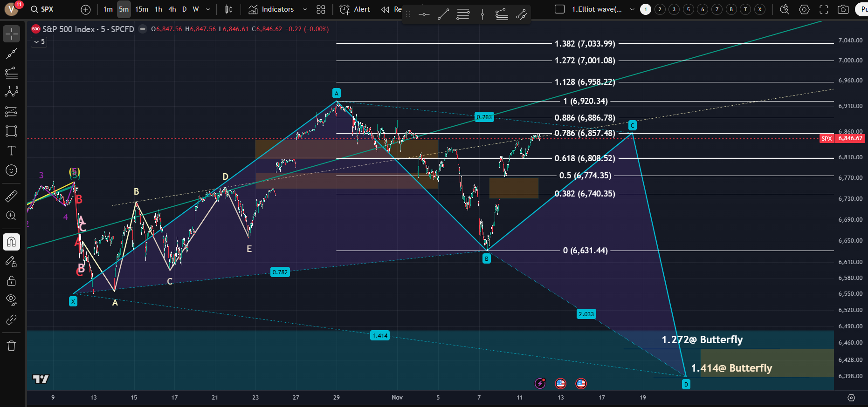Open chart settings hexagon icon
This screenshot has height=407, width=868.
(804, 9)
